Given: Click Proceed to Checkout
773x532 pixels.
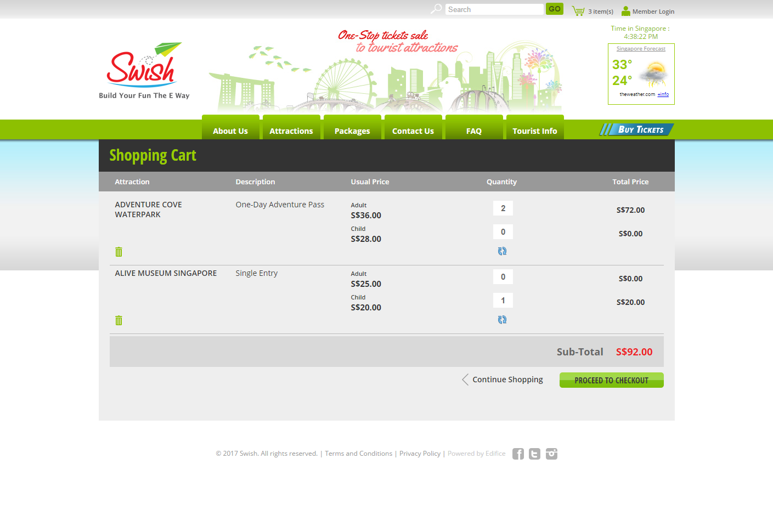Looking at the screenshot, I should coord(612,380).
